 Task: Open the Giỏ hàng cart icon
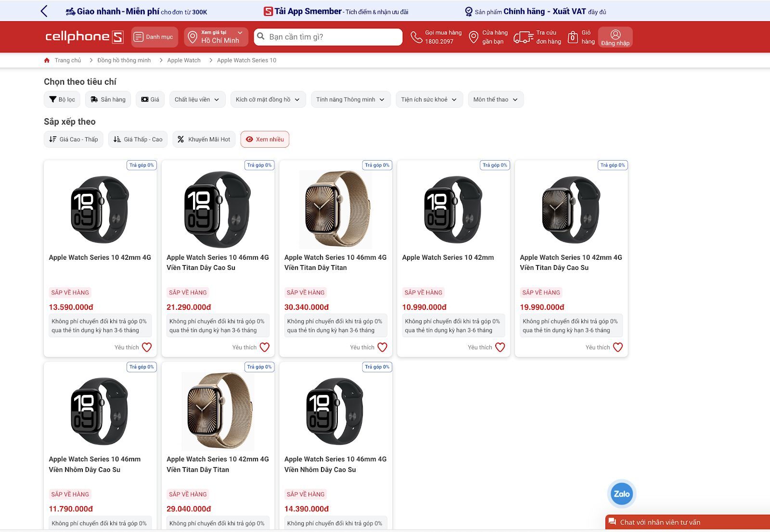tap(573, 37)
